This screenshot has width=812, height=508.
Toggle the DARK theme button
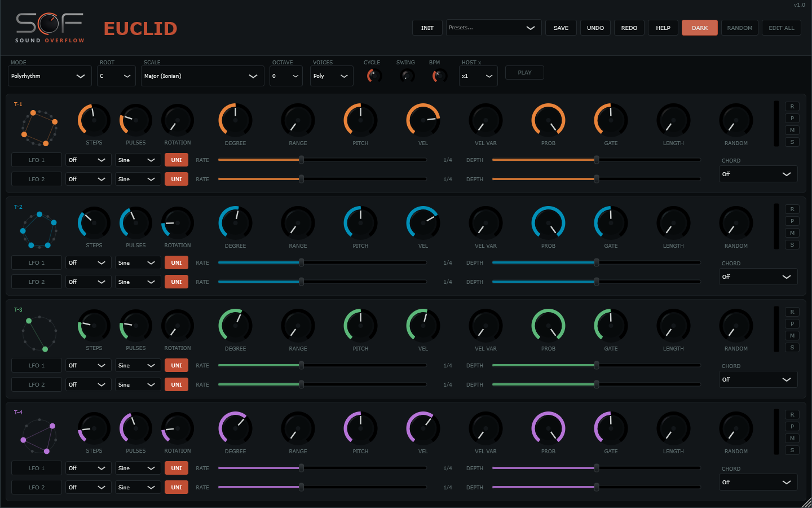coord(700,28)
